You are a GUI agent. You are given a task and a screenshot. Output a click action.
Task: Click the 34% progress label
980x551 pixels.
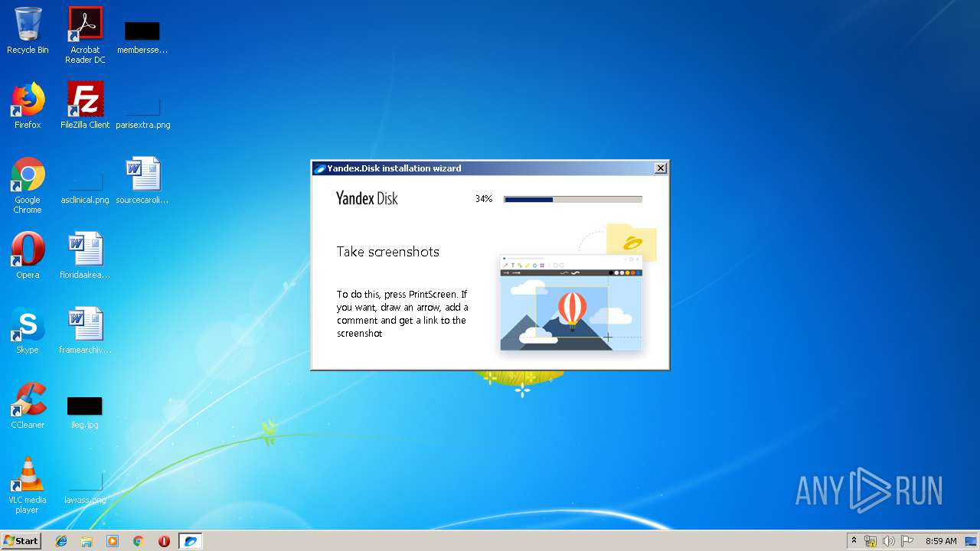pyautogui.click(x=484, y=199)
